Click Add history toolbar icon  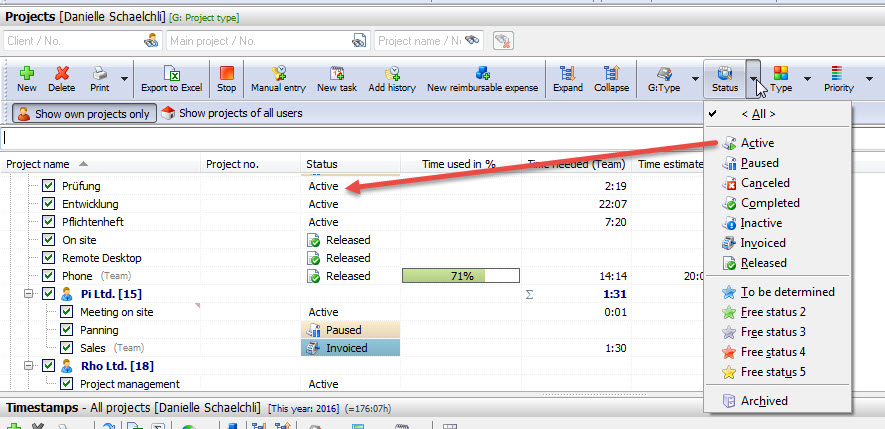(391, 74)
